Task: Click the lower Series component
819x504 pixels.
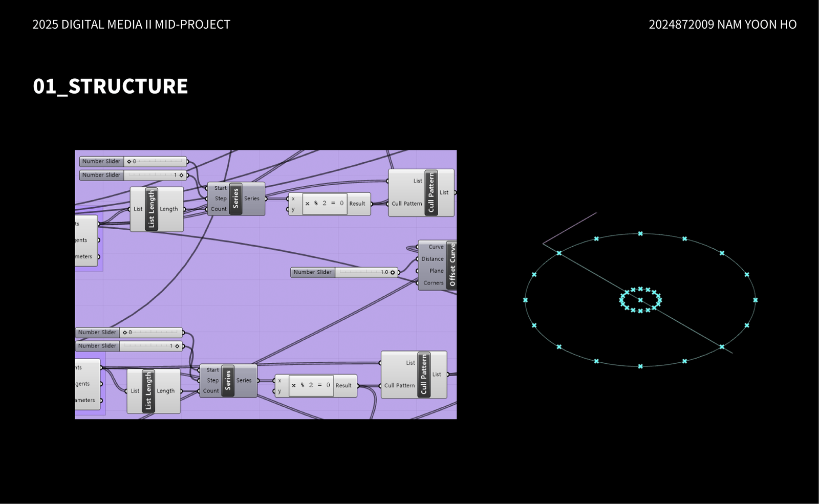Action: tap(228, 381)
